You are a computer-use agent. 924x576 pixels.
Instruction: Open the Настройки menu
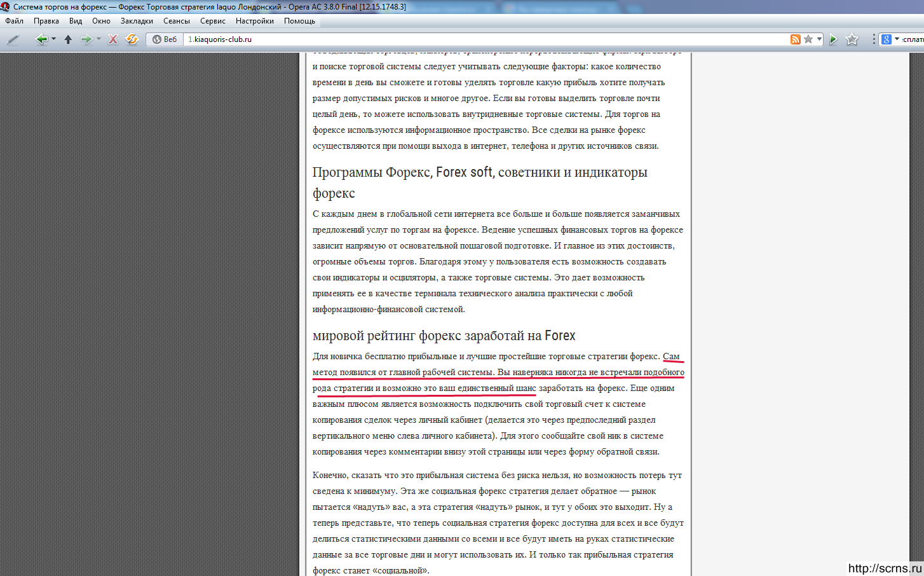click(254, 21)
